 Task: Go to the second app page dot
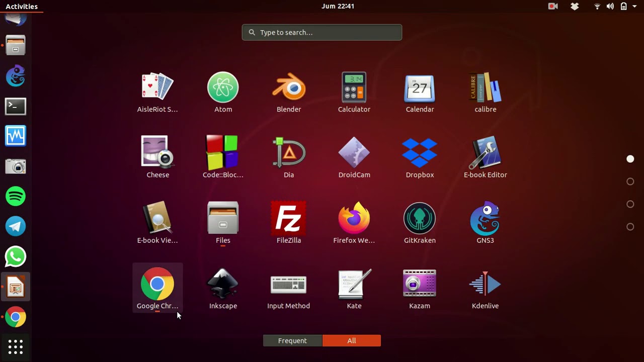(630, 182)
